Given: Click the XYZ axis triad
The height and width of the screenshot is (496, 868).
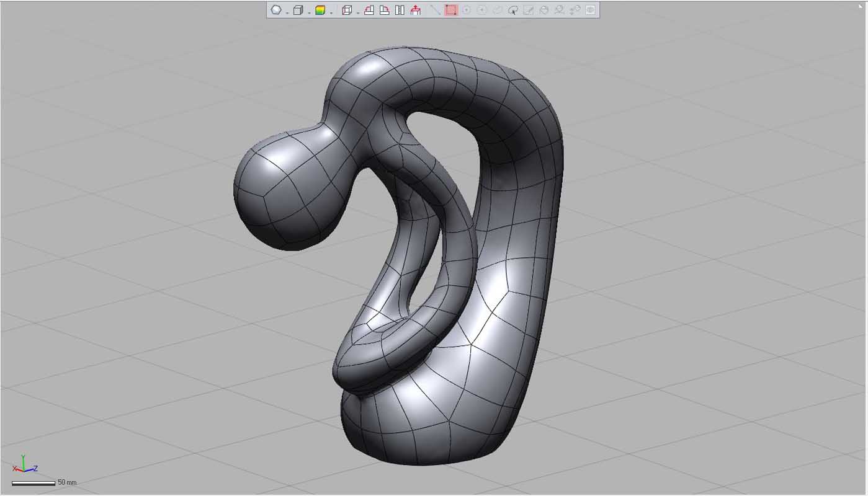Looking at the screenshot, I should point(25,464).
